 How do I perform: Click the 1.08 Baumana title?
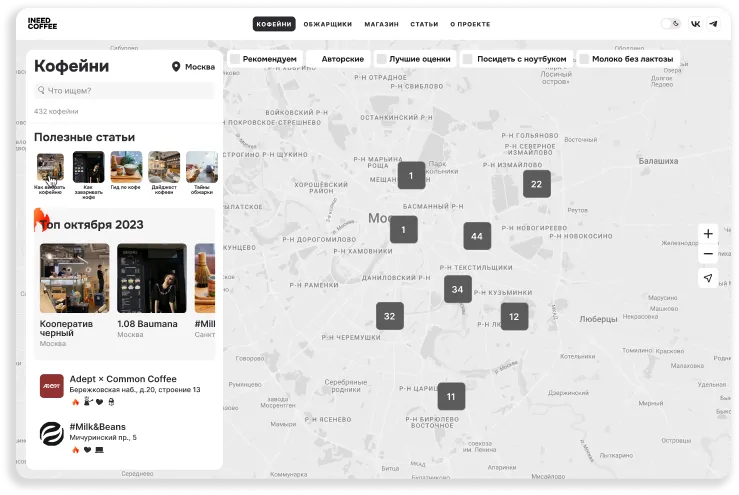(x=147, y=324)
